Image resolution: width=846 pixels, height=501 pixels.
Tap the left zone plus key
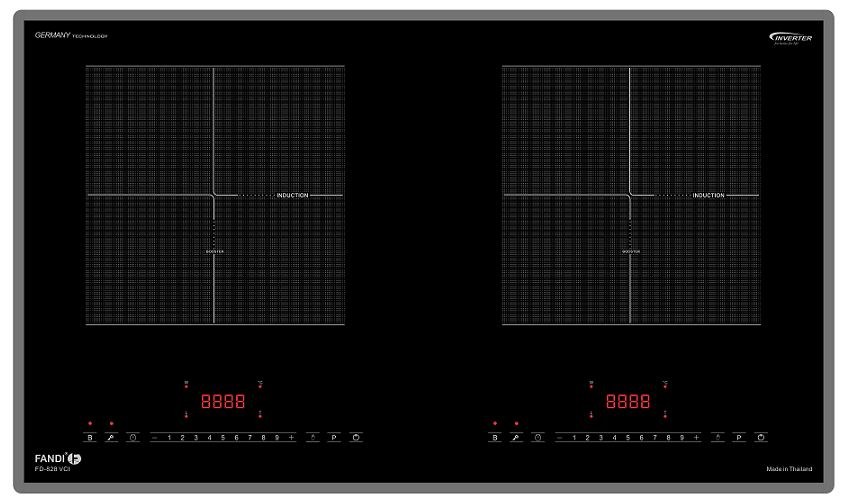coord(291,438)
